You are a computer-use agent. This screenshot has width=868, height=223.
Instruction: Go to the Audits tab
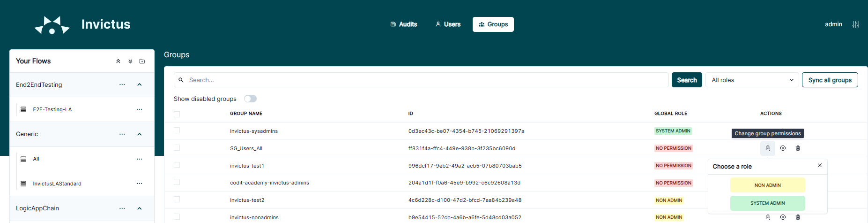click(404, 24)
